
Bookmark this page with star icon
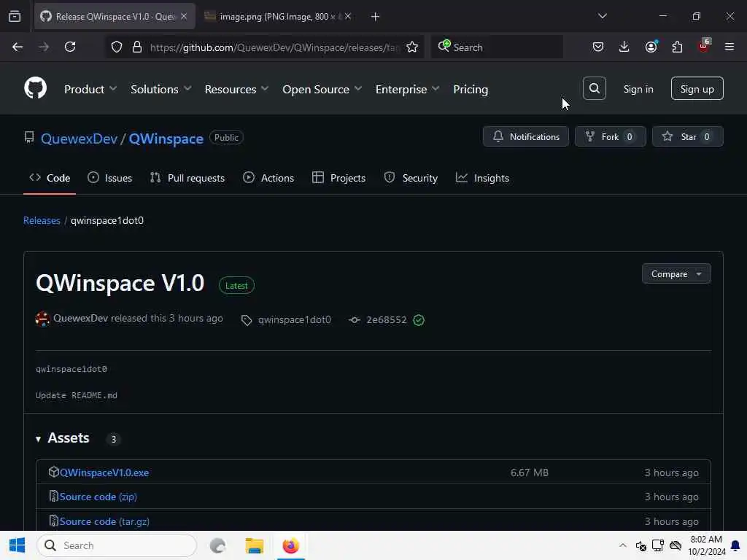coord(412,47)
